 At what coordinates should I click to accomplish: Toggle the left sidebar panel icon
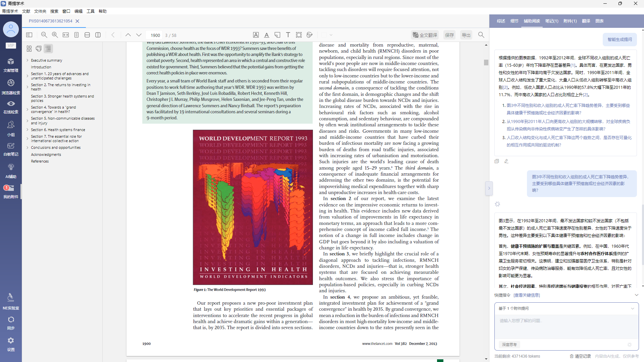29,35
